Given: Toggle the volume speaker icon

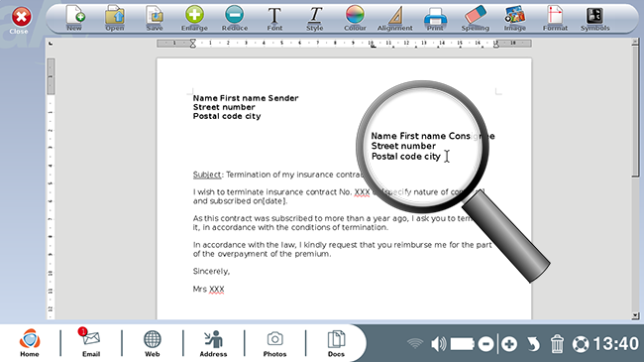Looking at the screenshot, I should tap(438, 344).
